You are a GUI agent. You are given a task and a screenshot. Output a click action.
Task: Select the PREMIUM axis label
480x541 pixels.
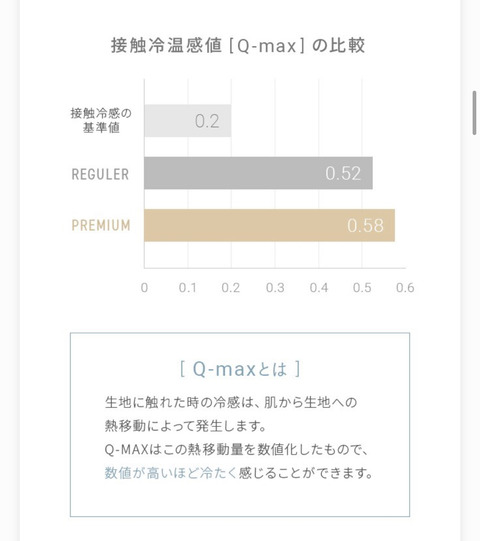(x=101, y=225)
